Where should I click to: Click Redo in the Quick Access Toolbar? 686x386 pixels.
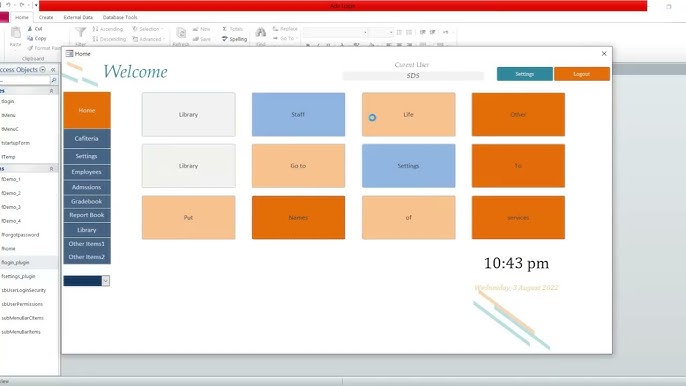tap(21, 5)
